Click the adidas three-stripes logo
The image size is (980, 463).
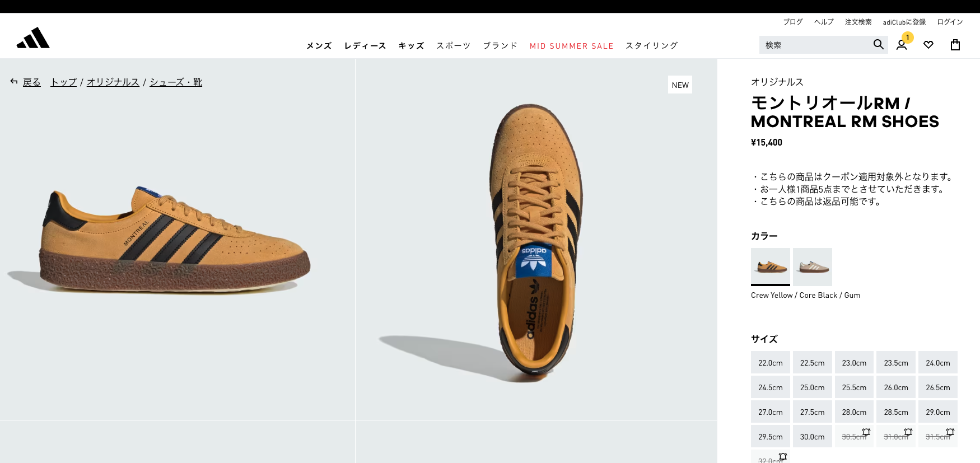pos(33,38)
